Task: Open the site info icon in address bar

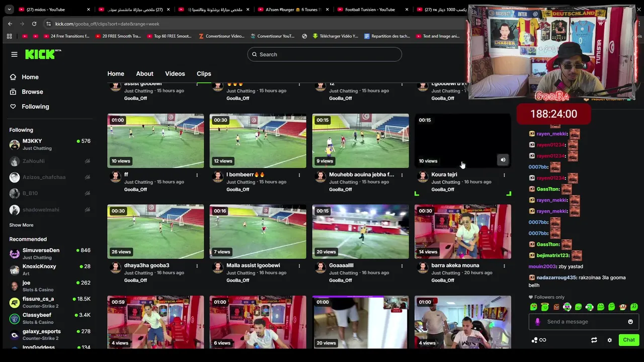Action: (48, 24)
